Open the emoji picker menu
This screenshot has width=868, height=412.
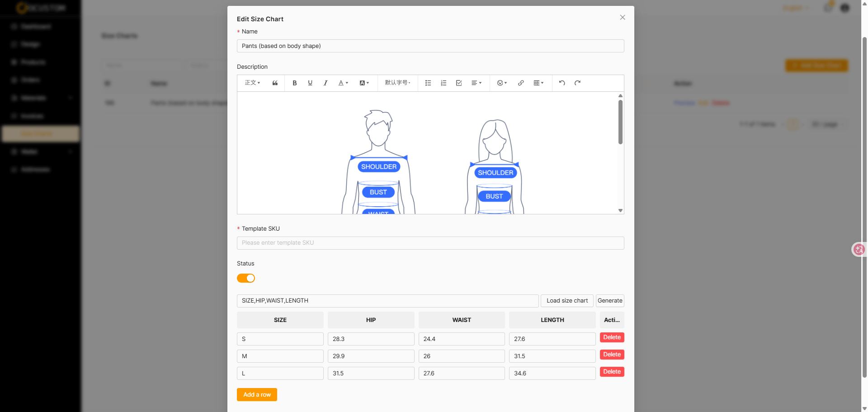point(502,83)
